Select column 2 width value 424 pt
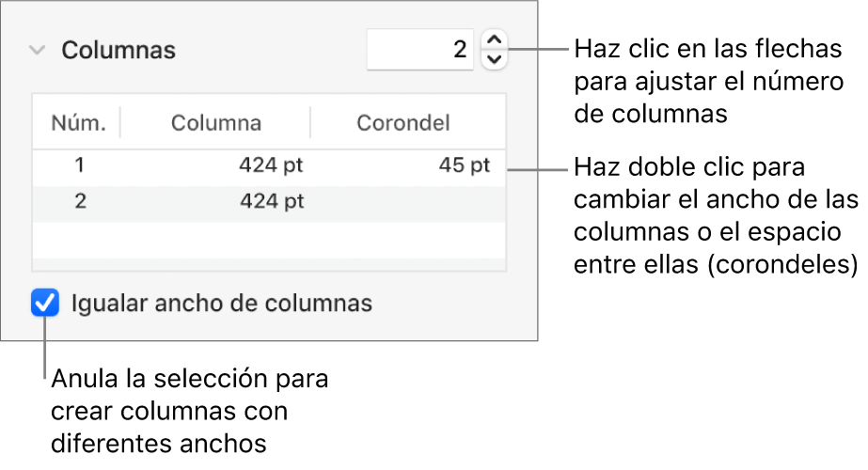 pyautogui.click(x=271, y=200)
